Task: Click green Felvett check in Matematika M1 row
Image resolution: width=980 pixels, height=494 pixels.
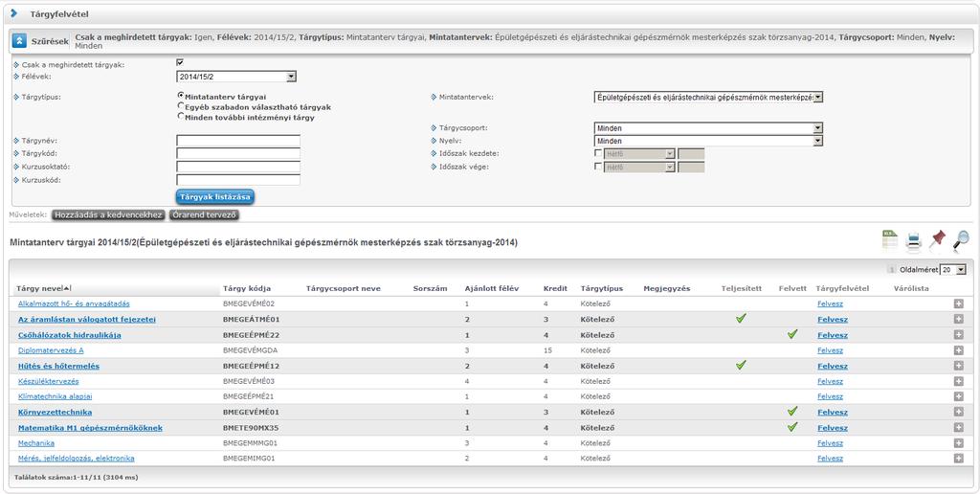Action: coord(792,426)
